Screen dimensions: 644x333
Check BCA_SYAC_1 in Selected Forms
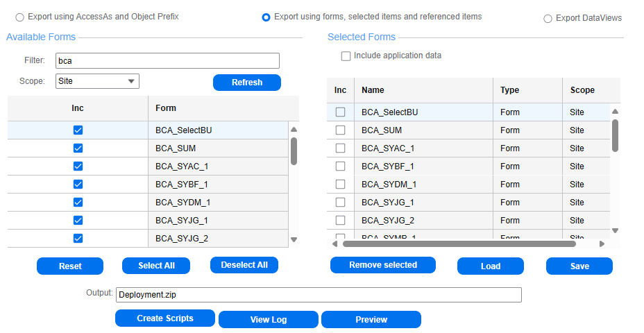[x=340, y=148]
